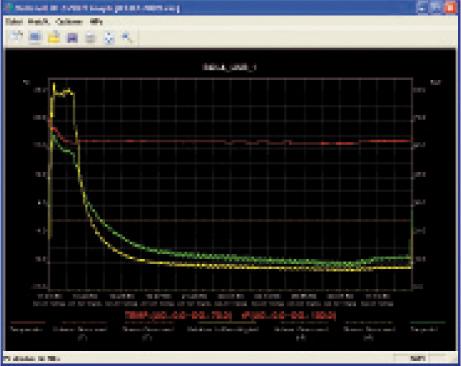Open a file with the yellow folder icon
Image resolution: width=461 pixels, height=366 pixels.
click(54, 37)
